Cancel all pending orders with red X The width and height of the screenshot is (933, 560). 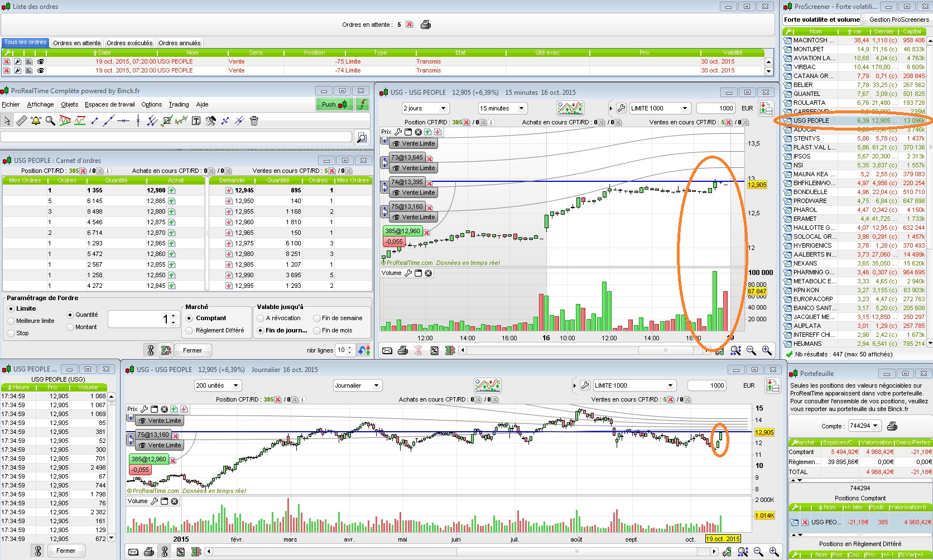pyautogui.click(x=410, y=25)
